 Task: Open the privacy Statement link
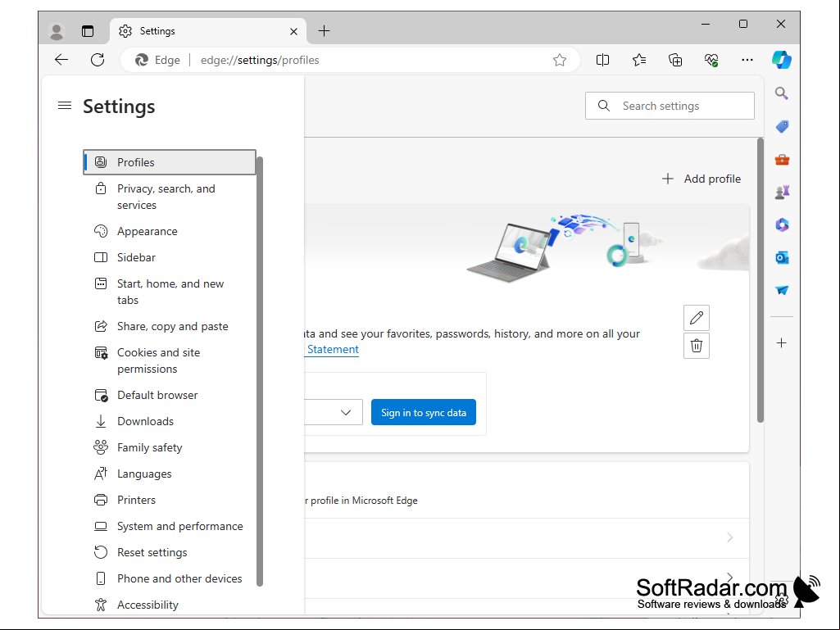[x=333, y=349]
